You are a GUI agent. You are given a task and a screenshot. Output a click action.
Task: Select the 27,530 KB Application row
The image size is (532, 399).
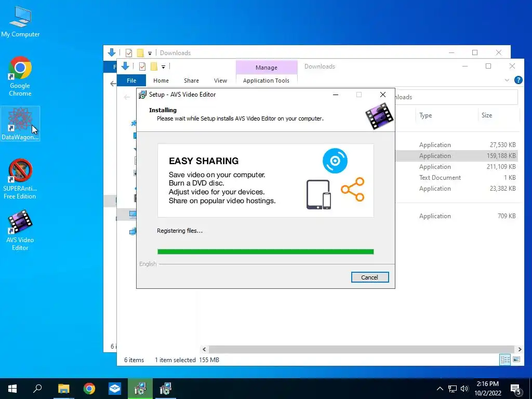coord(457,145)
